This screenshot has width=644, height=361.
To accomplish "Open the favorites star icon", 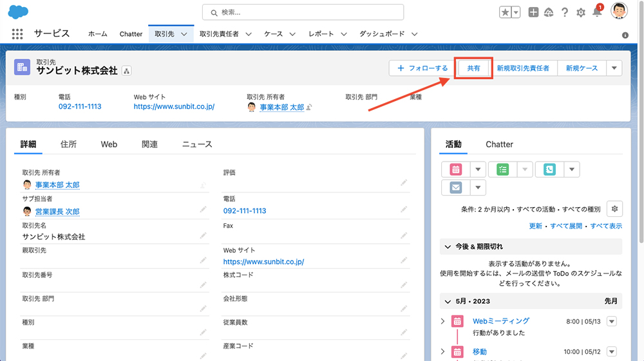I will [x=505, y=12].
